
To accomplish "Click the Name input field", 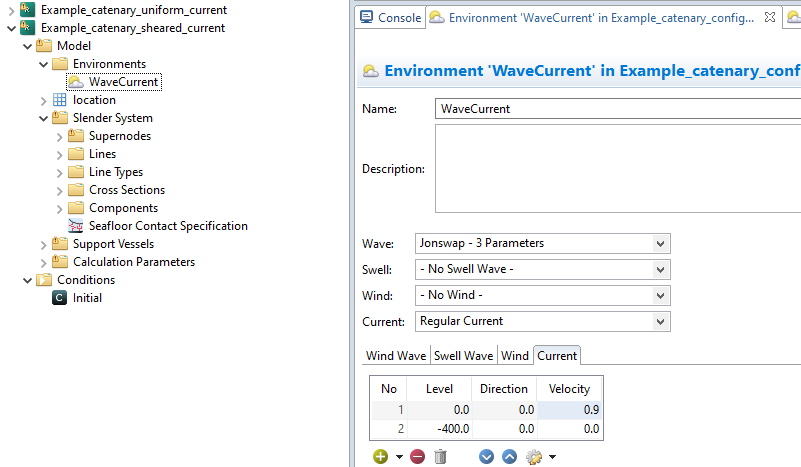I will [618, 108].
